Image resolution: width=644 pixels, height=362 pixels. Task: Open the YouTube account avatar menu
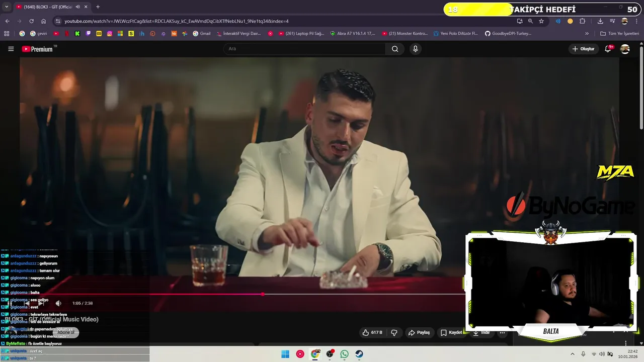click(625, 49)
